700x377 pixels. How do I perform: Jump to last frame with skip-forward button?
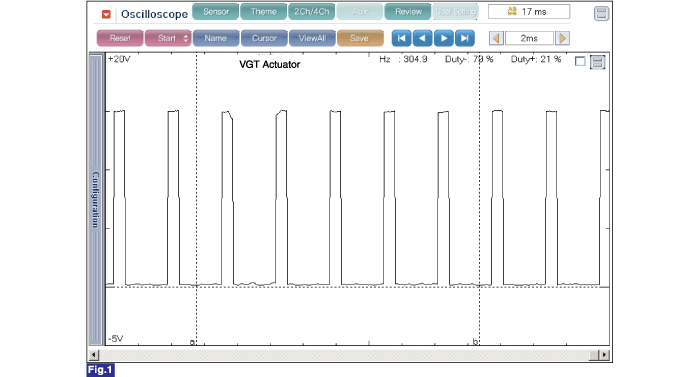[465, 38]
